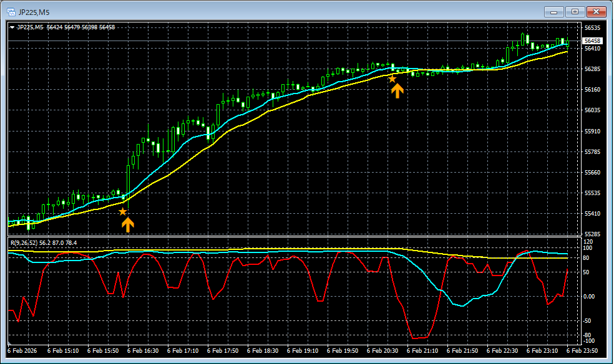Screen dimensions: 614x364
Task: Click the 6 Feb 21:50 time label
Action: point(462,351)
